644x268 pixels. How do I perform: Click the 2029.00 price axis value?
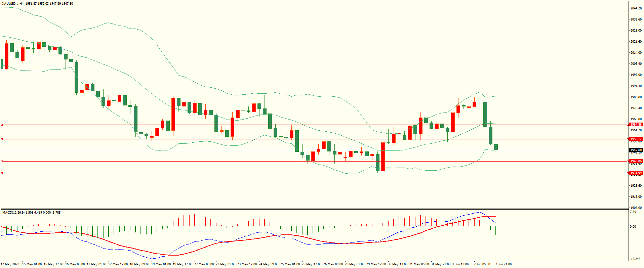click(x=636, y=31)
